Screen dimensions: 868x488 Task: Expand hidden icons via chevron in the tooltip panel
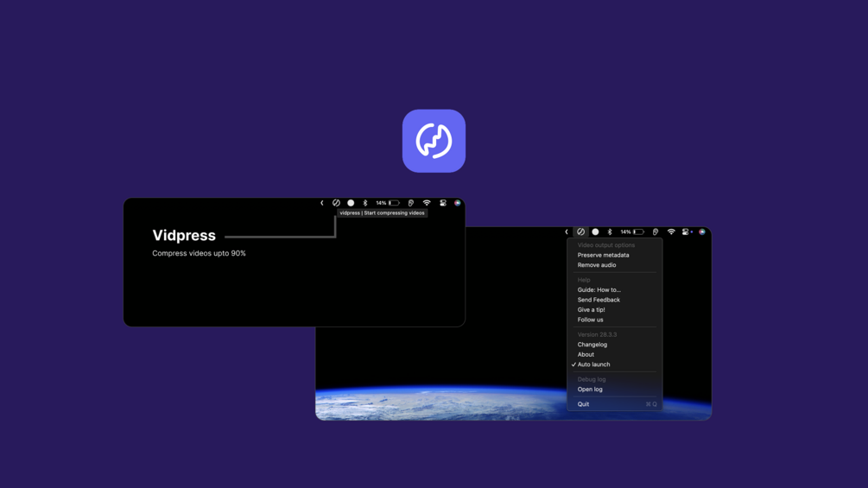321,203
